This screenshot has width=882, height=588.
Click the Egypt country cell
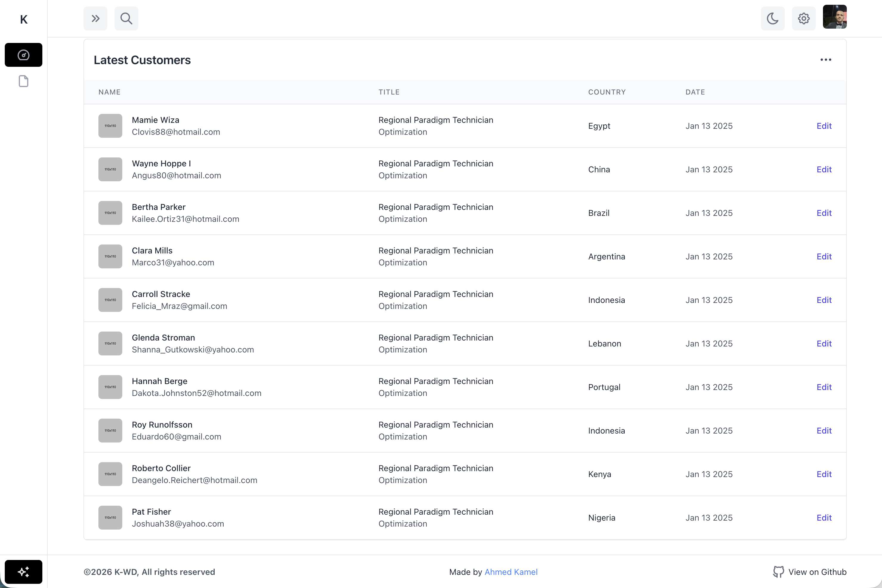[x=599, y=126]
